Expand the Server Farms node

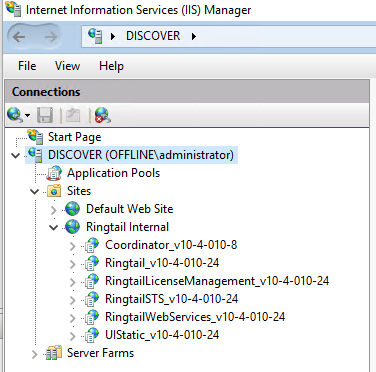pos(34,354)
